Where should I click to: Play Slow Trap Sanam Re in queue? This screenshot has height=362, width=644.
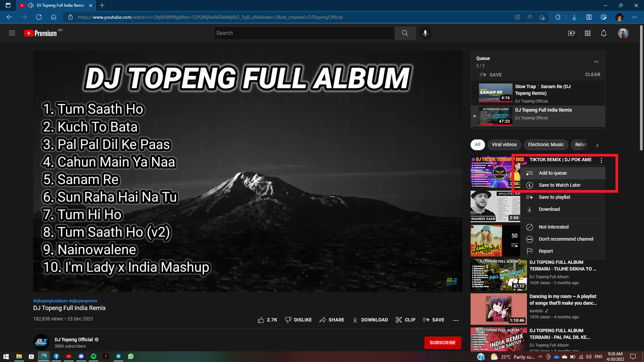point(538,93)
